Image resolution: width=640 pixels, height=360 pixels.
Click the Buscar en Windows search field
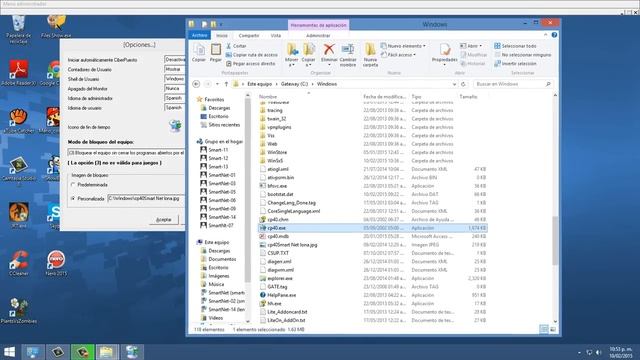(509, 84)
